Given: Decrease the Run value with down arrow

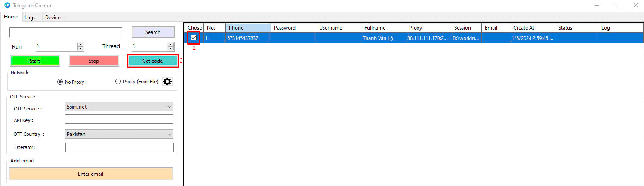Looking at the screenshot, I should 80,49.
